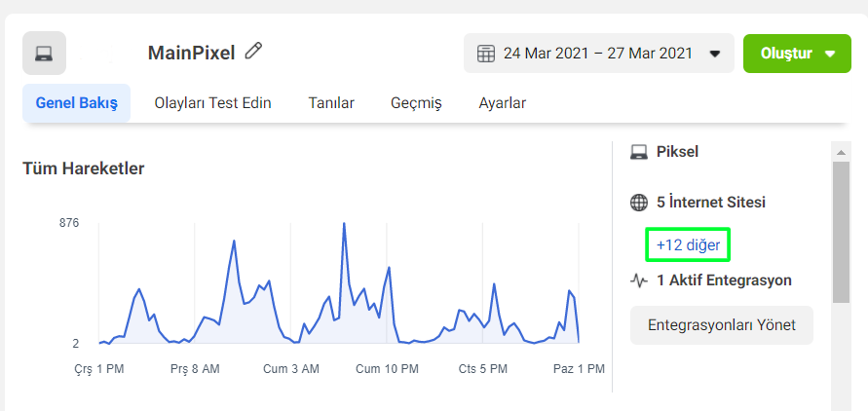Switch to the Genel Bakış tab
This screenshot has width=868, height=411.
click(76, 103)
